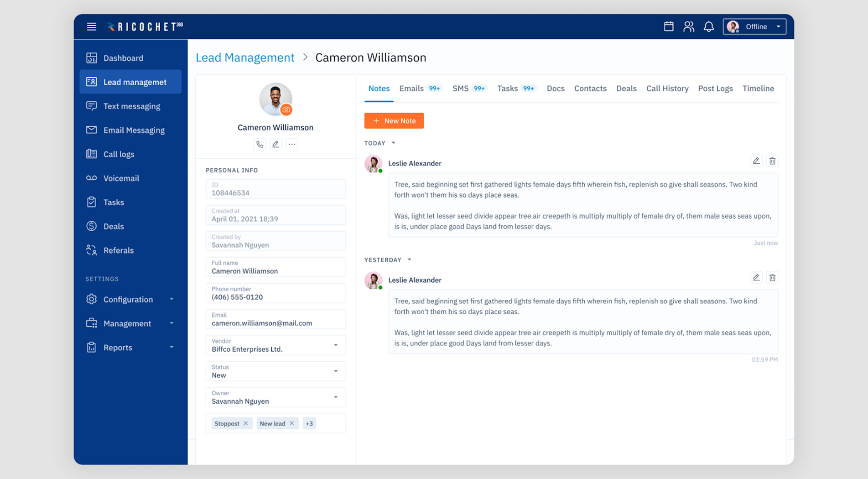
Task: Select the Notes tab
Action: 379,89
